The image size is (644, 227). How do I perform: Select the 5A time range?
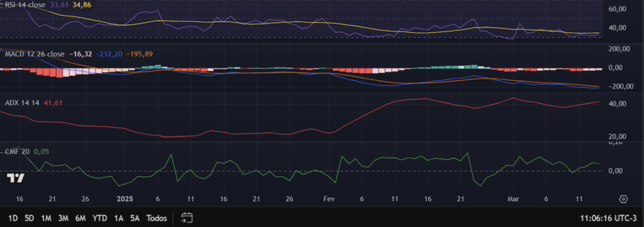click(x=135, y=218)
